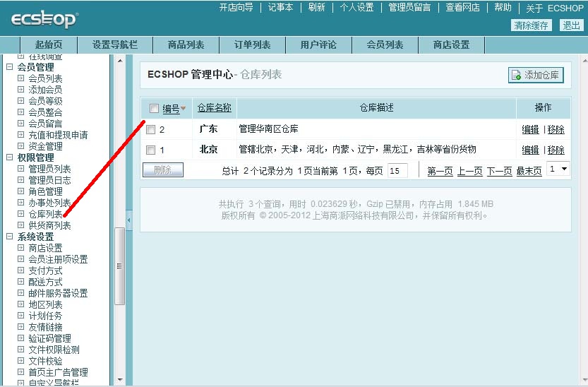Screen dimensions: 588x387
Task: Click icon beside 办事处列表 in sidebar
Action: point(21,202)
